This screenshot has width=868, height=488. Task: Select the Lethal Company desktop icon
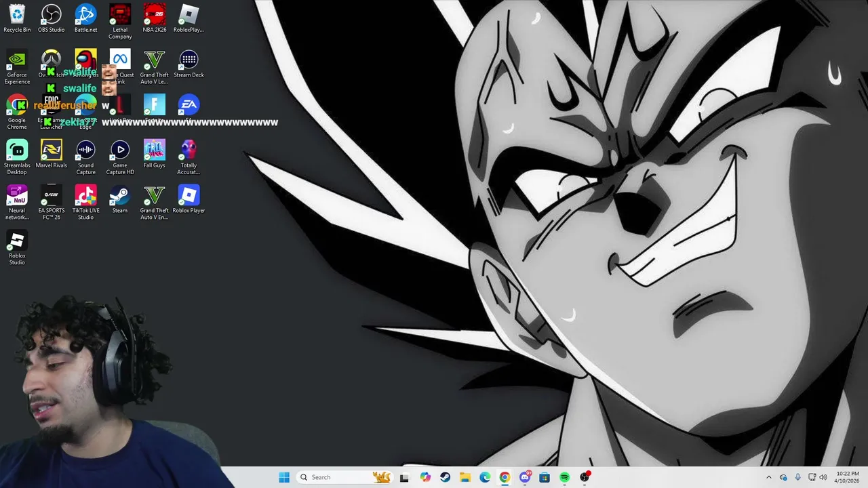[x=120, y=22]
